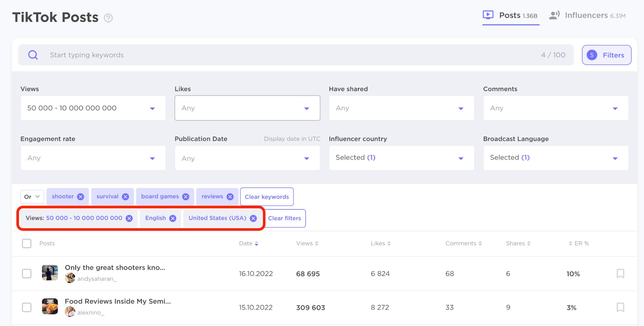Remove the United States (USA) filter chip
The height and width of the screenshot is (326, 644).
(x=253, y=218)
